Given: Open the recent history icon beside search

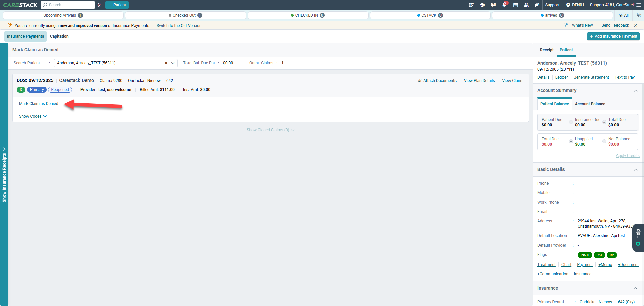Looking at the screenshot, I should pos(100,5).
